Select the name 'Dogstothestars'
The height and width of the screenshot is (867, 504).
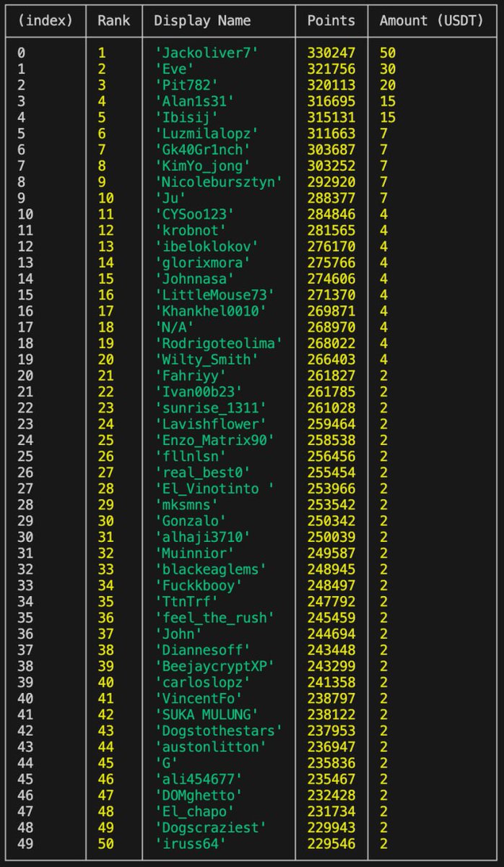tap(218, 730)
